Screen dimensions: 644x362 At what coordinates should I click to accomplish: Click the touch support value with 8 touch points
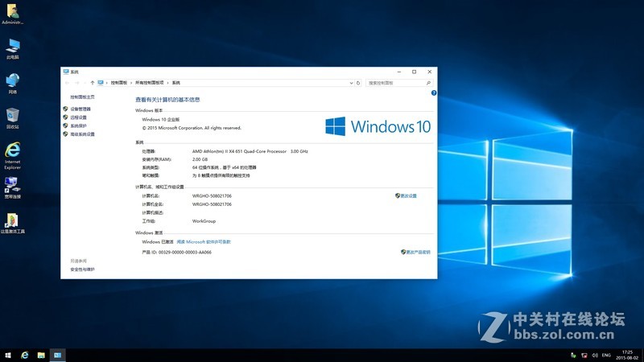[221, 175]
